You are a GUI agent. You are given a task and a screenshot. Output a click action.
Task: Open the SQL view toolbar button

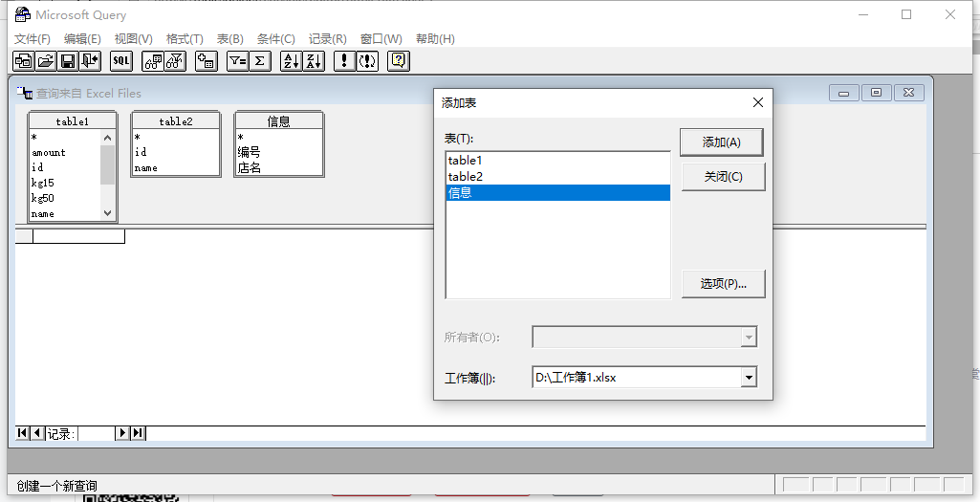pos(121,60)
